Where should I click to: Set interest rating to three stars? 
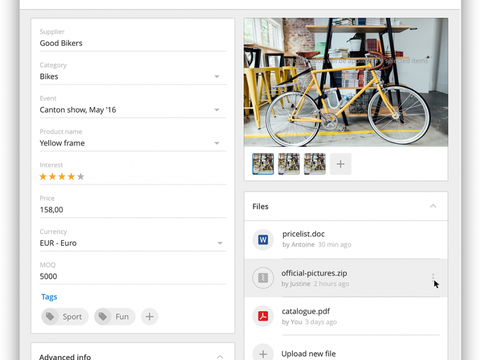coord(62,177)
